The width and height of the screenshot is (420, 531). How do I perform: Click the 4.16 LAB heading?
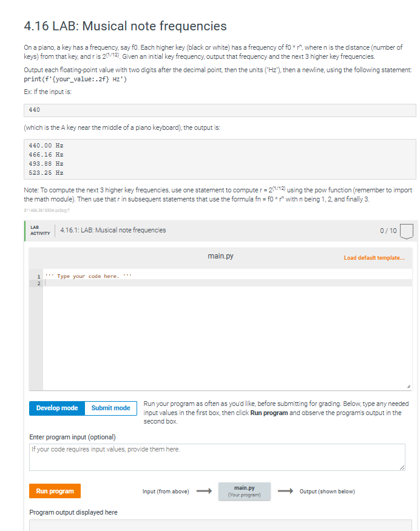point(124,26)
